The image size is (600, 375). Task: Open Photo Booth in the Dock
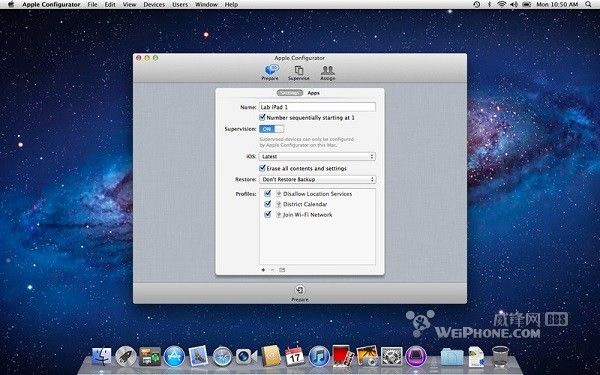coord(343,356)
